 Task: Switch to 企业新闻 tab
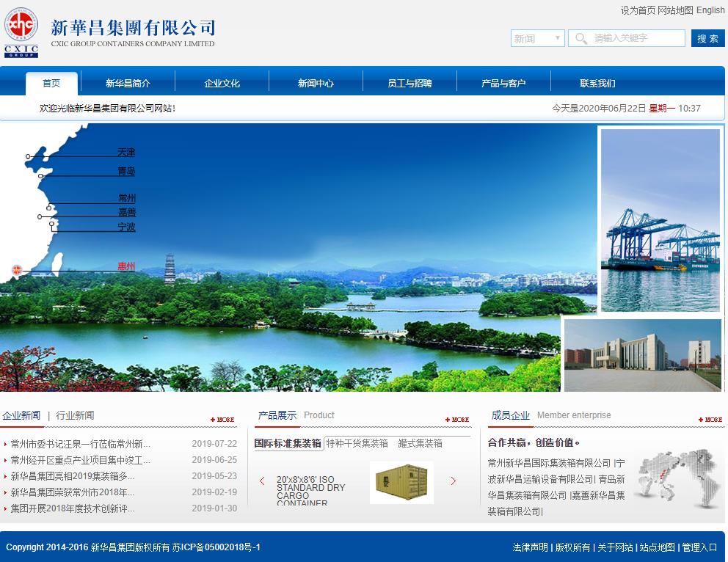[21, 415]
